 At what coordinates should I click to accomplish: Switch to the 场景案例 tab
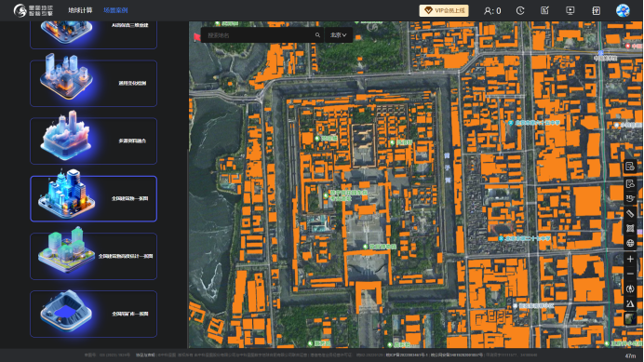[x=115, y=10]
